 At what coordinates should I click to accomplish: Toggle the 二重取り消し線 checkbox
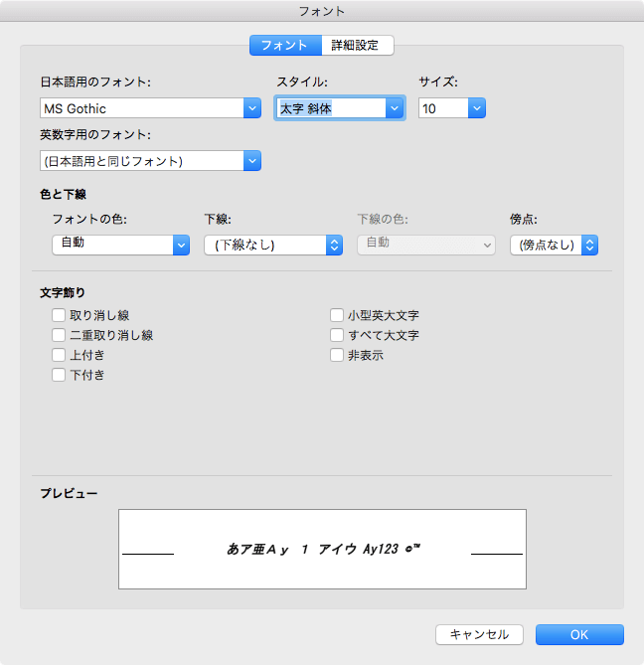coord(59,336)
